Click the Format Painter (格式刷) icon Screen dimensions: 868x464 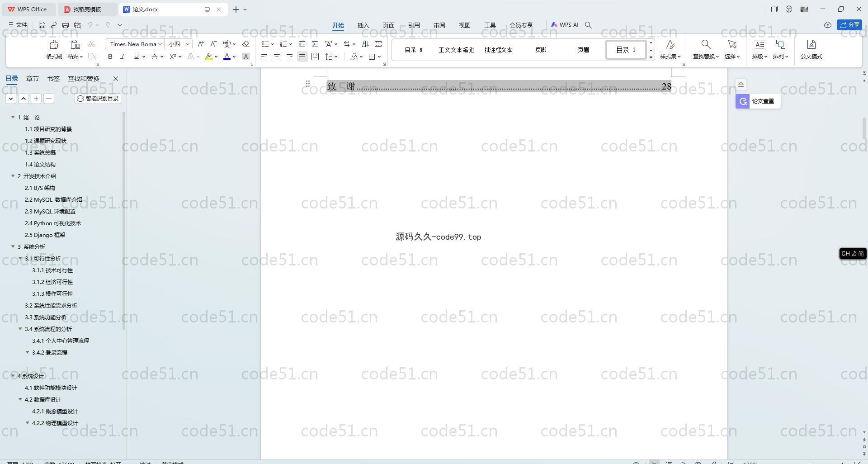[54, 44]
